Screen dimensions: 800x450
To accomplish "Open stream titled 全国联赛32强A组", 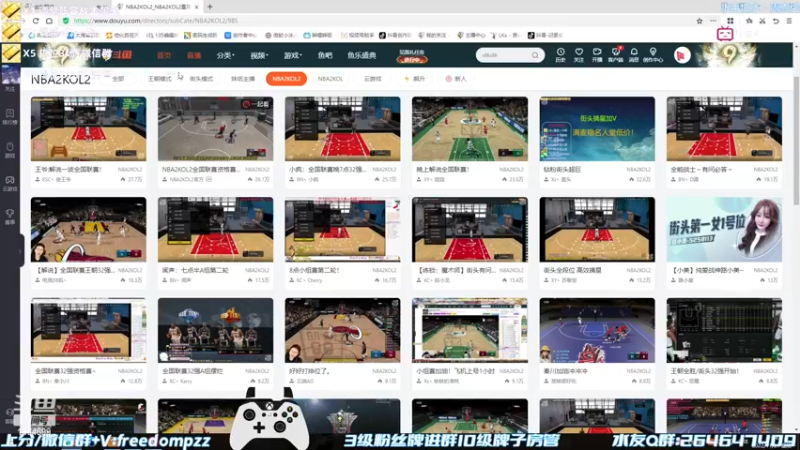I will pos(192,371).
